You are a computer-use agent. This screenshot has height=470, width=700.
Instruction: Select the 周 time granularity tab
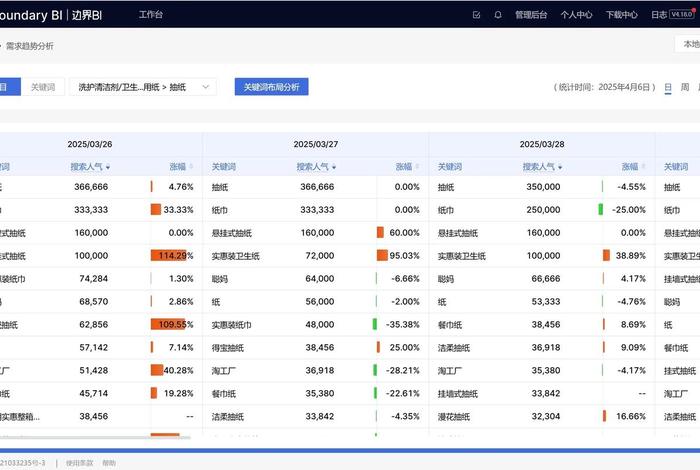[685, 87]
